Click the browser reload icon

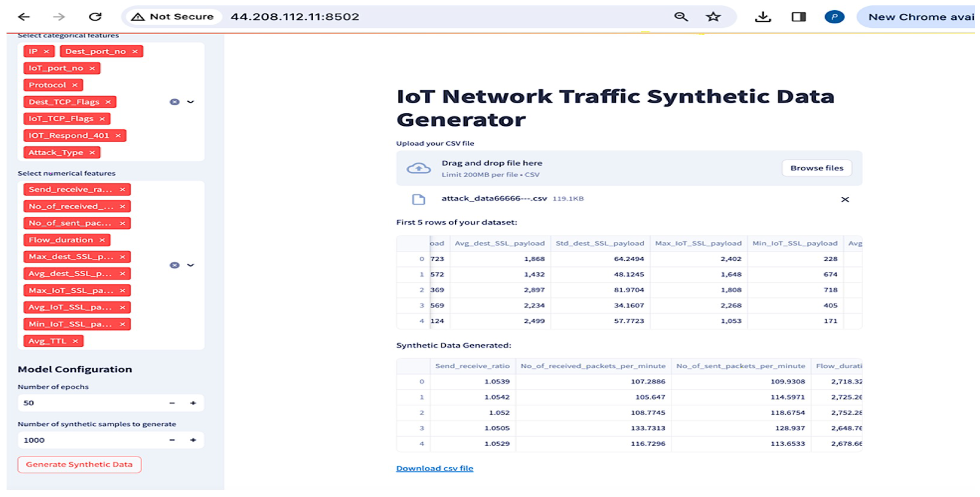(x=95, y=17)
